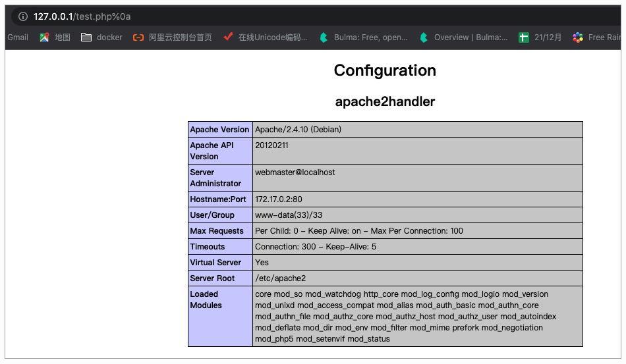This screenshot has width=626, height=364.
Task: Open the 在线Unicode编码 bookmark
Action: [265, 38]
